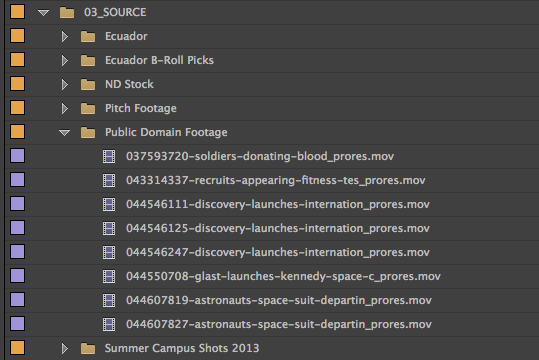Click the Ecuador B-Roll Picks folder icon
This screenshot has width=539, height=360.
pos(88,61)
